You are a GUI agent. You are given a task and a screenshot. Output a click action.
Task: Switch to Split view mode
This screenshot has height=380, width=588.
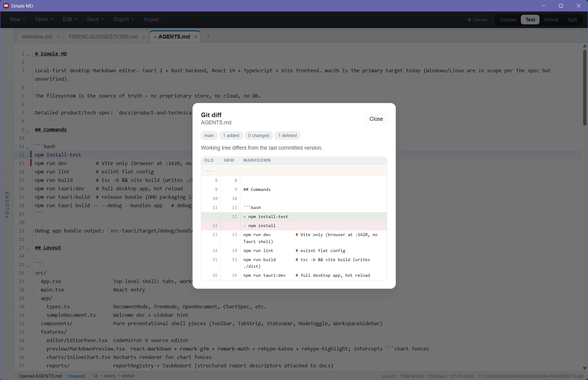click(x=572, y=20)
